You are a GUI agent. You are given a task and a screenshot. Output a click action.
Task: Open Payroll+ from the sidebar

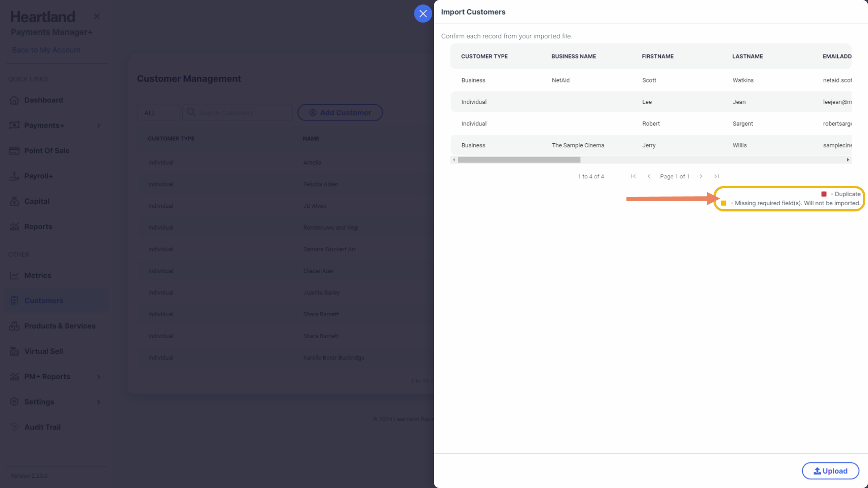[38, 176]
